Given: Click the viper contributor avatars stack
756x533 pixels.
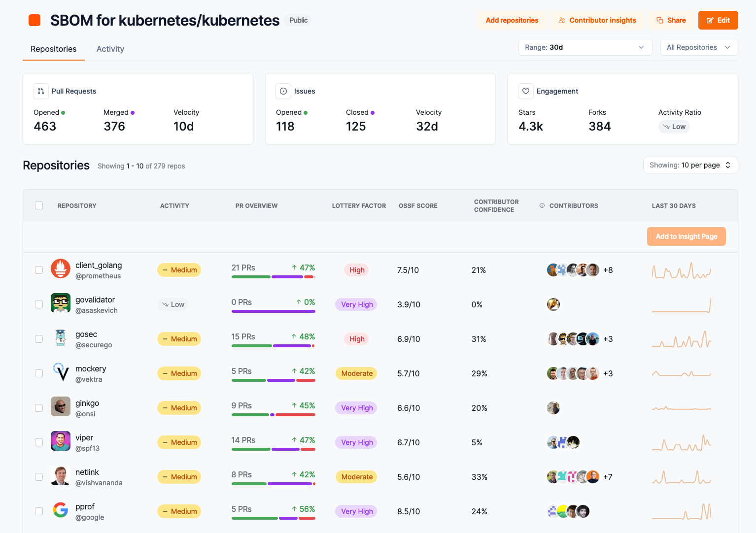Looking at the screenshot, I should click(x=563, y=442).
